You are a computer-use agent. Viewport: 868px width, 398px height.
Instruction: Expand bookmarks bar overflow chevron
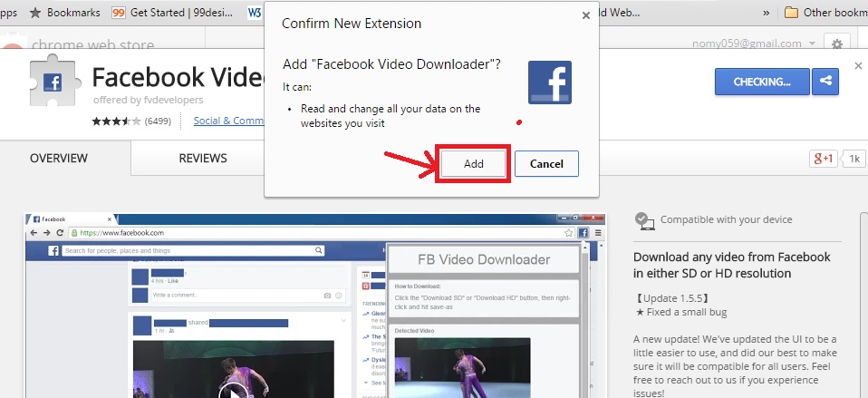click(767, 12)
